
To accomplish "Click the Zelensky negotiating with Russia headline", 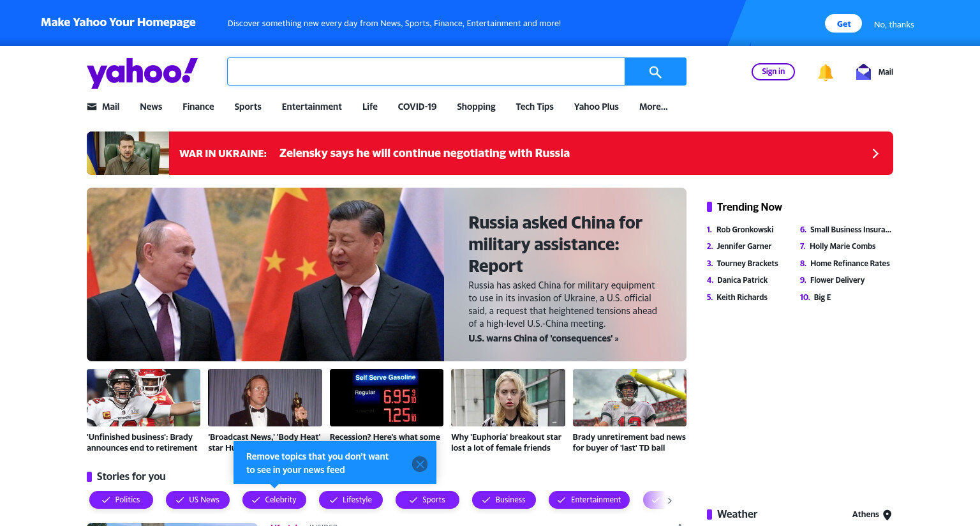I will pyautogui.click(x=424, y=153).
